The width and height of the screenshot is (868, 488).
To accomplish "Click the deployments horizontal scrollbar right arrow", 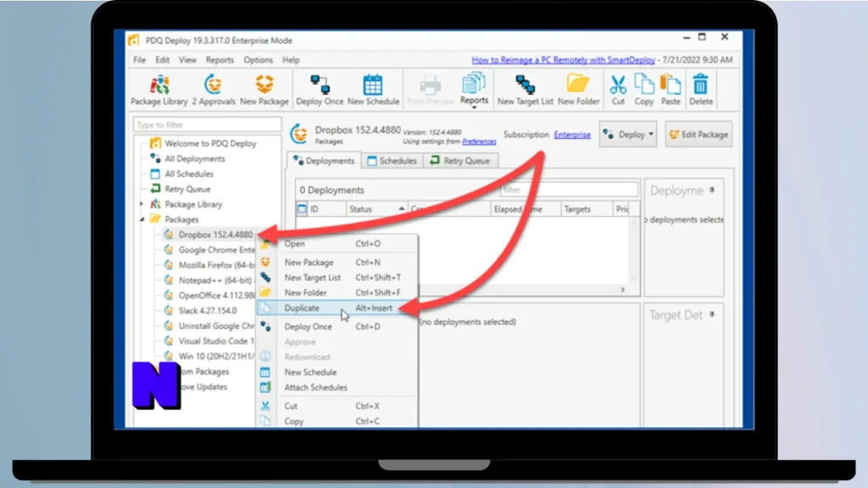I will [623, 290].
